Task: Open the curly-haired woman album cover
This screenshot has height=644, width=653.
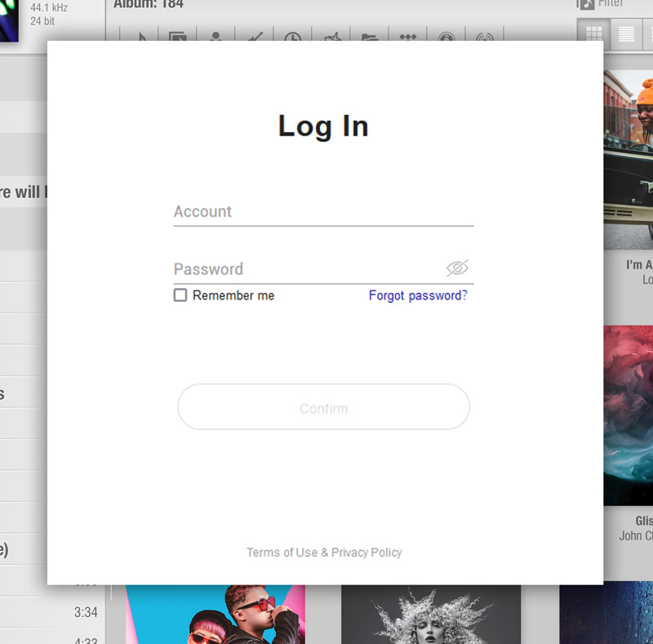Action: [430, 615]
